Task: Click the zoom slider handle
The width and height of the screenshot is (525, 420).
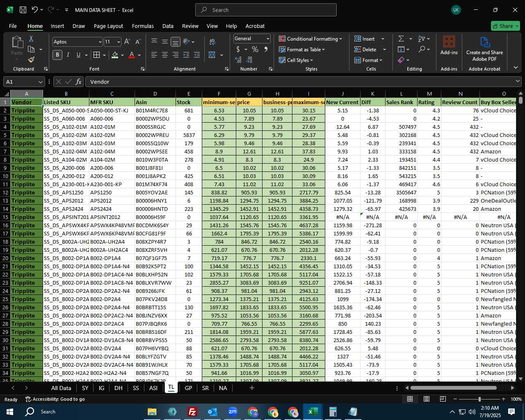Action: pyautogui.click(x=479, y=399)
